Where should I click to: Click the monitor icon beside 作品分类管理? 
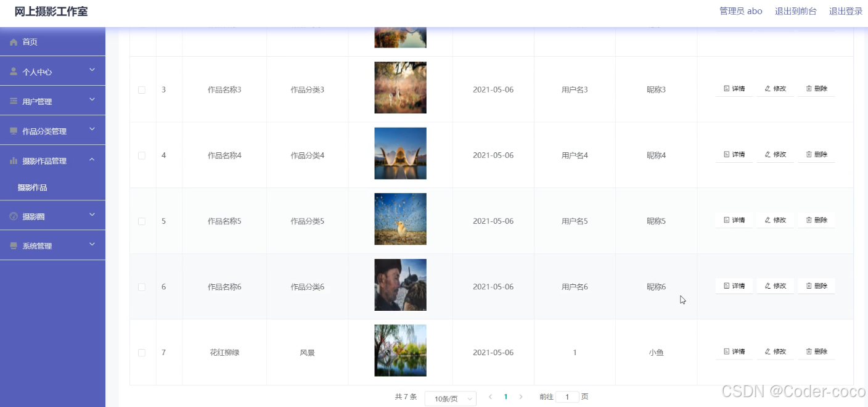click(x=14, y=131)
